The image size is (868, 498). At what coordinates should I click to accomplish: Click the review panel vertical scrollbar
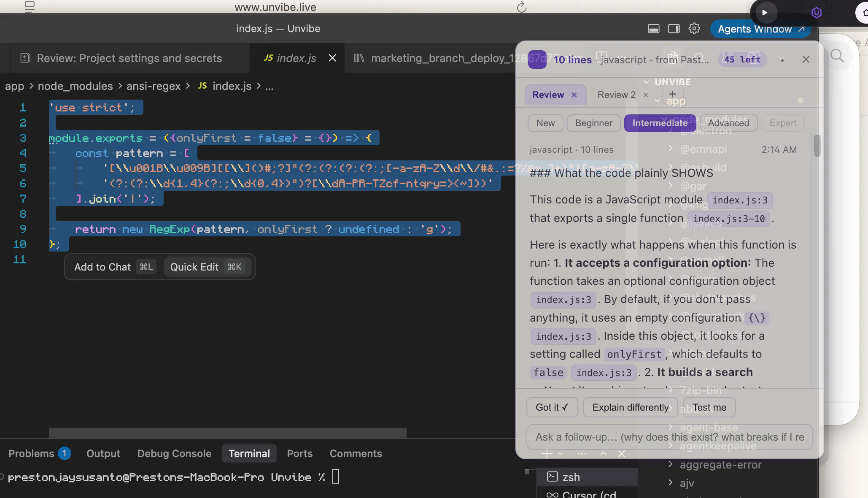point(817,146)
